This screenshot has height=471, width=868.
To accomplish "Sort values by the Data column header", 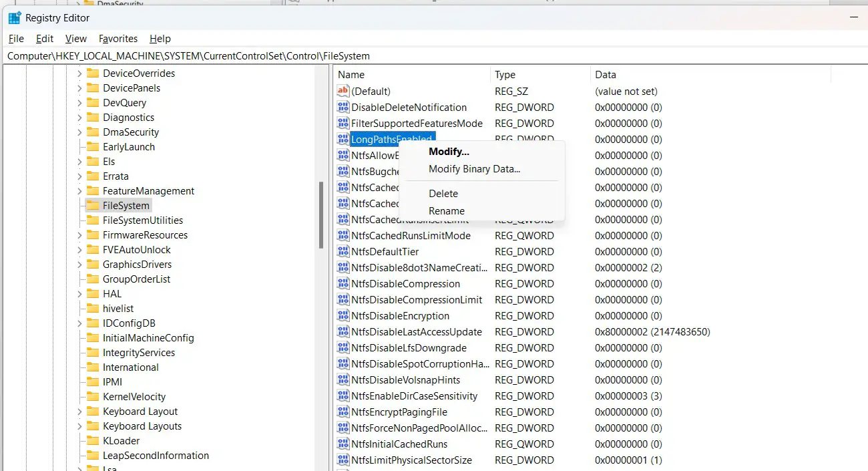I will 710,74.
